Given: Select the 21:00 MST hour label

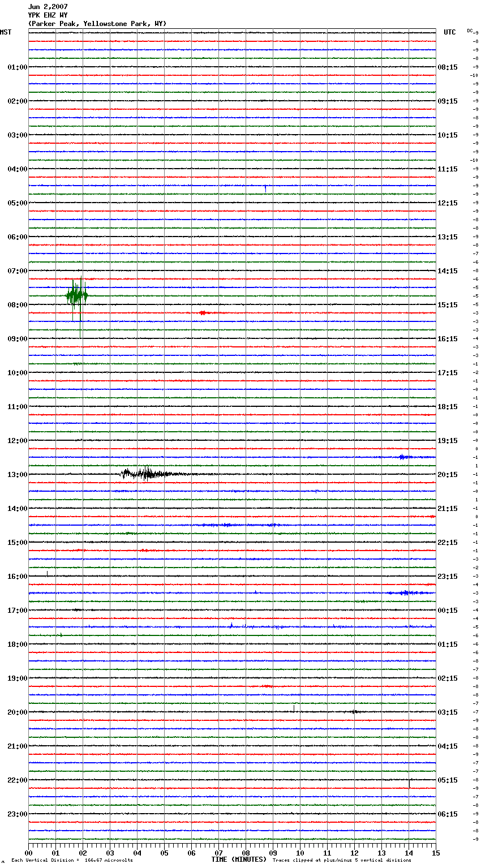Looking at the screenshot, I should pos(18,746).
